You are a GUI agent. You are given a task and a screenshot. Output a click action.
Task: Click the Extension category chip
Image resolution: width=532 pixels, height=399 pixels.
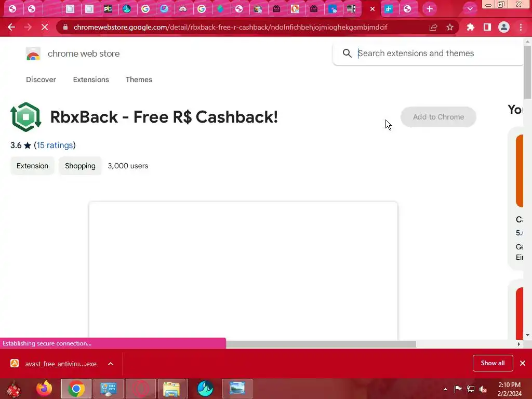32,166
